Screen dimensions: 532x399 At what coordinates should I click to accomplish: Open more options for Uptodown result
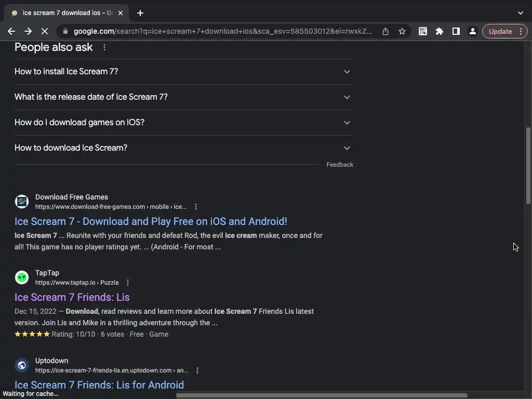point(197,370)
